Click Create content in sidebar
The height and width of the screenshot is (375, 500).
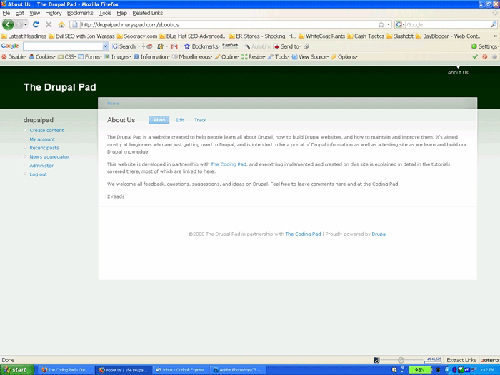47,130
